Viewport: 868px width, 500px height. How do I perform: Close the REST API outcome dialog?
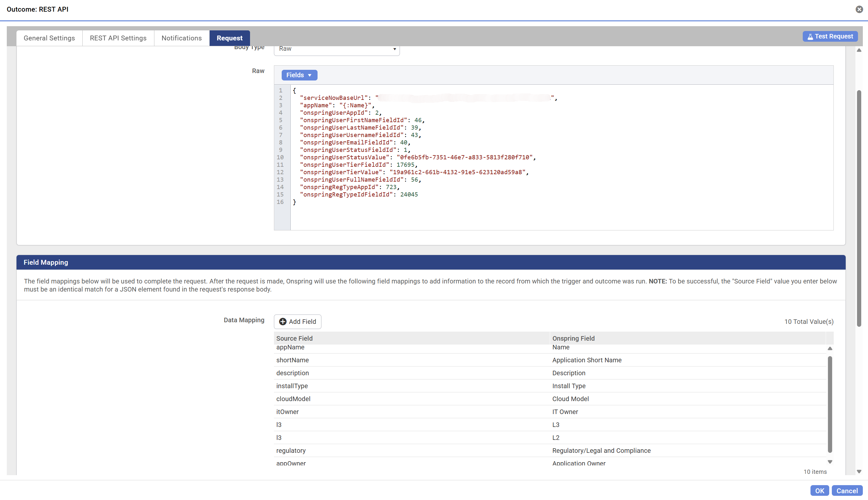(x=859, y=9)
